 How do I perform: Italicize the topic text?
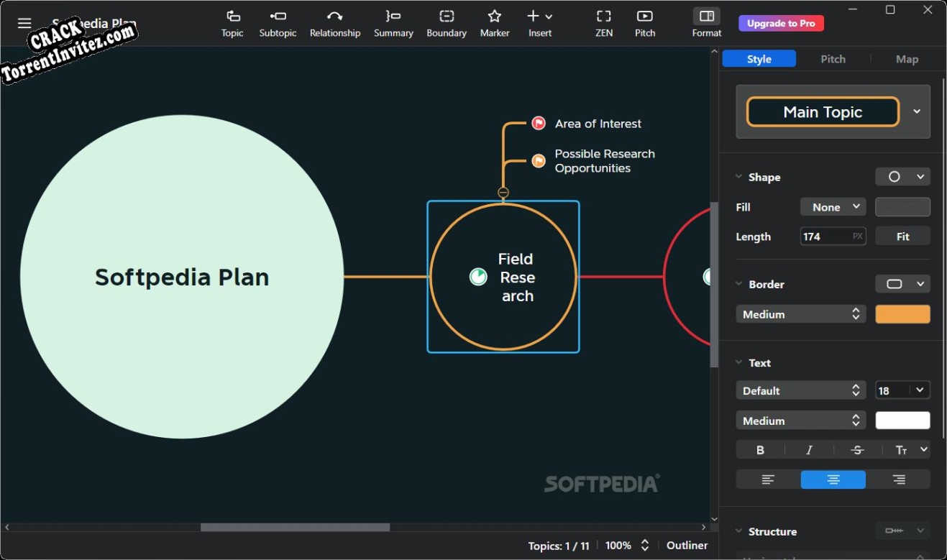point(808,449)
